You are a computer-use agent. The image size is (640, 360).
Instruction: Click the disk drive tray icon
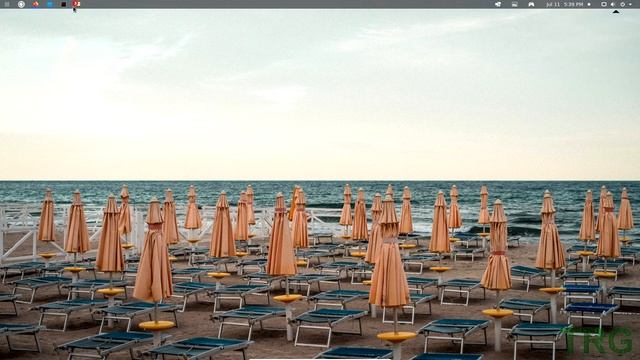pos(514,4)
